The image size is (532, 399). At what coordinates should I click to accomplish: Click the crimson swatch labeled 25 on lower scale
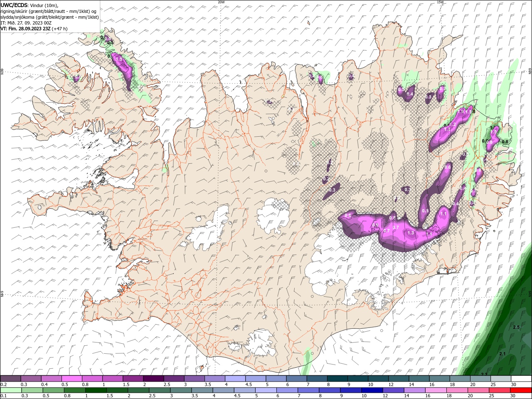pyautogui.click(x=500, y=390)
